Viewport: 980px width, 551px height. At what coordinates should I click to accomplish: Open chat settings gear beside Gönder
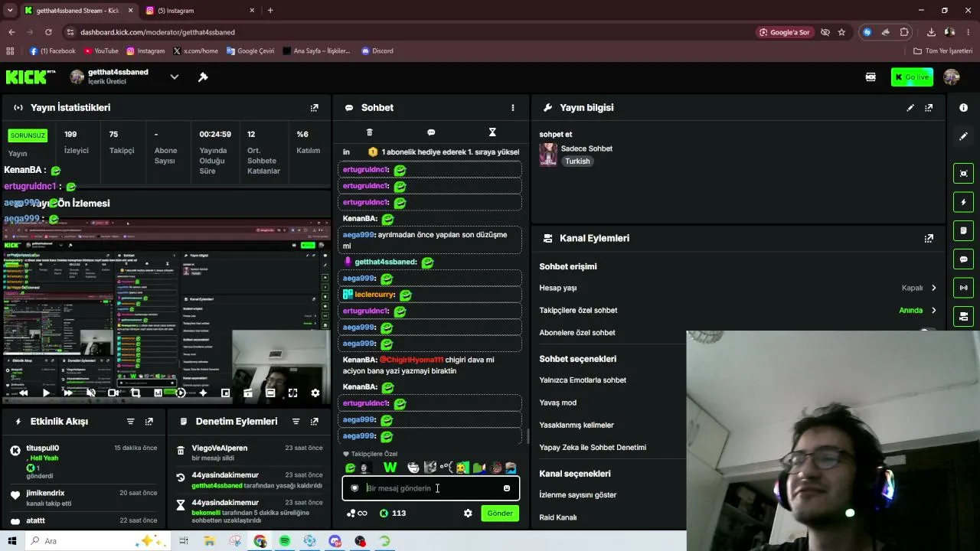(468, 514)
